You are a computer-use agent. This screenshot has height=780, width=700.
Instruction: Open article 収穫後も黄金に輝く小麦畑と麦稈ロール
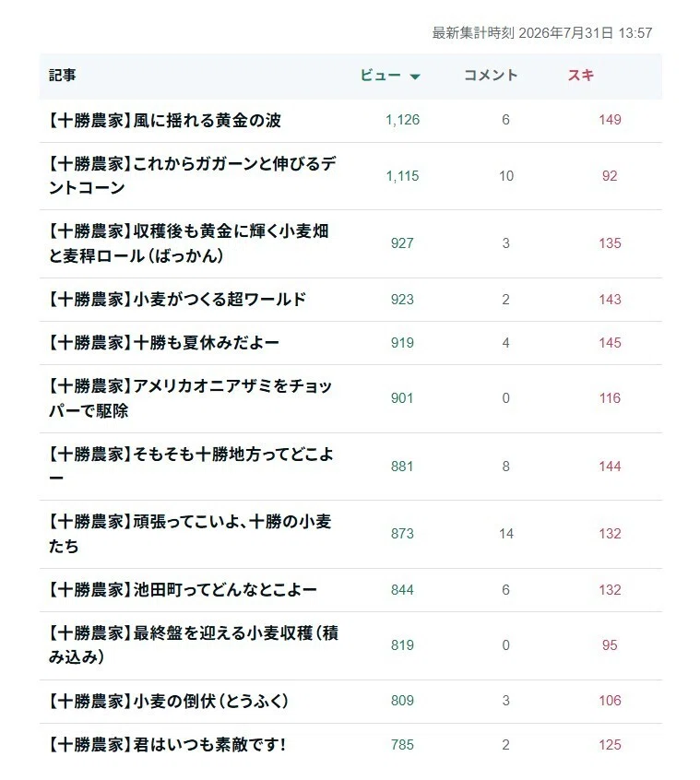coord(188,243)
